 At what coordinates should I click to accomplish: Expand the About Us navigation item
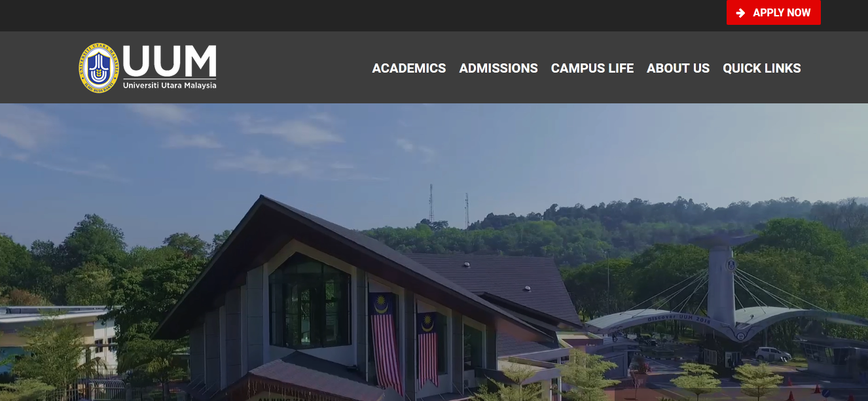[678, 68]
